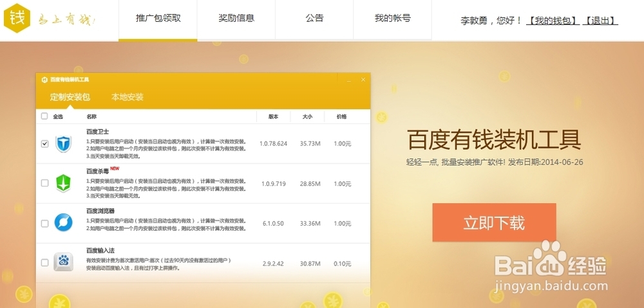The width and height of the screenshot is (644, 308).
Task: Click the 百度有钱装机工具 large heading
Action: pos(494,140)
